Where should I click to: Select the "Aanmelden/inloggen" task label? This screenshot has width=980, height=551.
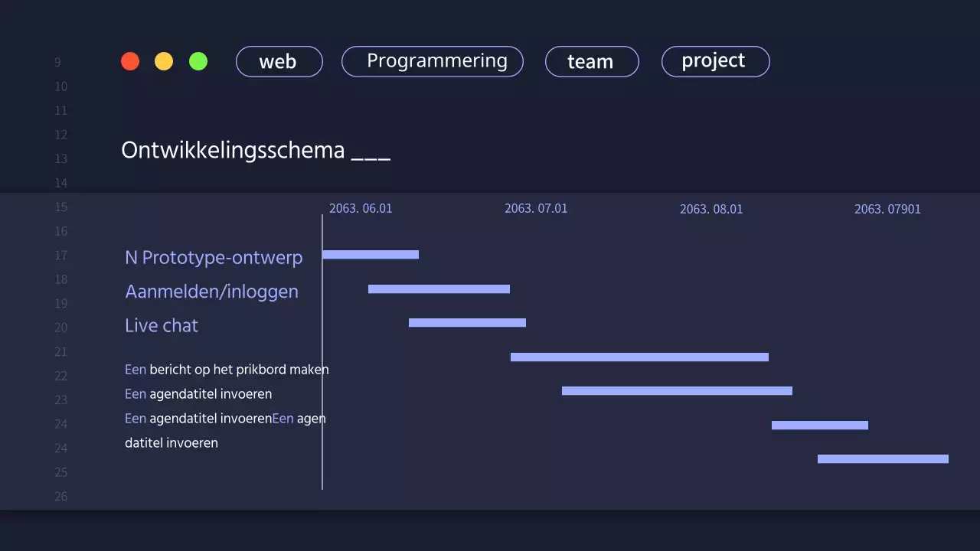pos(211,292)
